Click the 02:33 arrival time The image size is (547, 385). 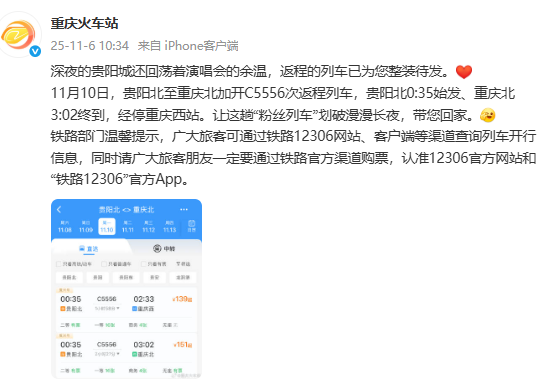click(144, 299)
